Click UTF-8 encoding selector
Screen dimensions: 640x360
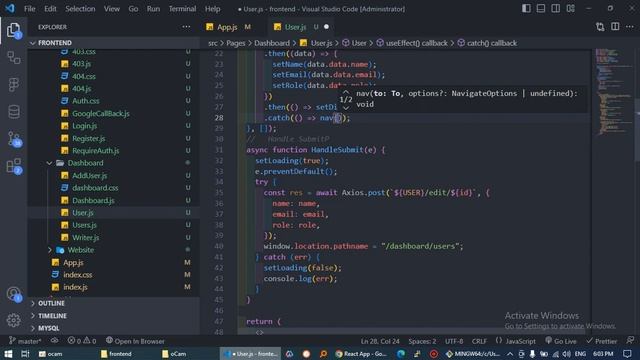pyautogui.click(x=454, y=341)
